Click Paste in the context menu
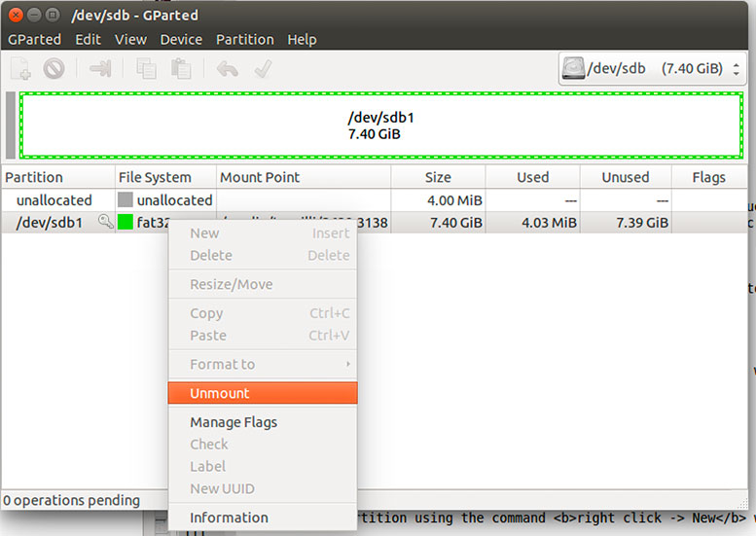Image resolution: width=756 pixels, height=536 pixels. coord(263,335)
